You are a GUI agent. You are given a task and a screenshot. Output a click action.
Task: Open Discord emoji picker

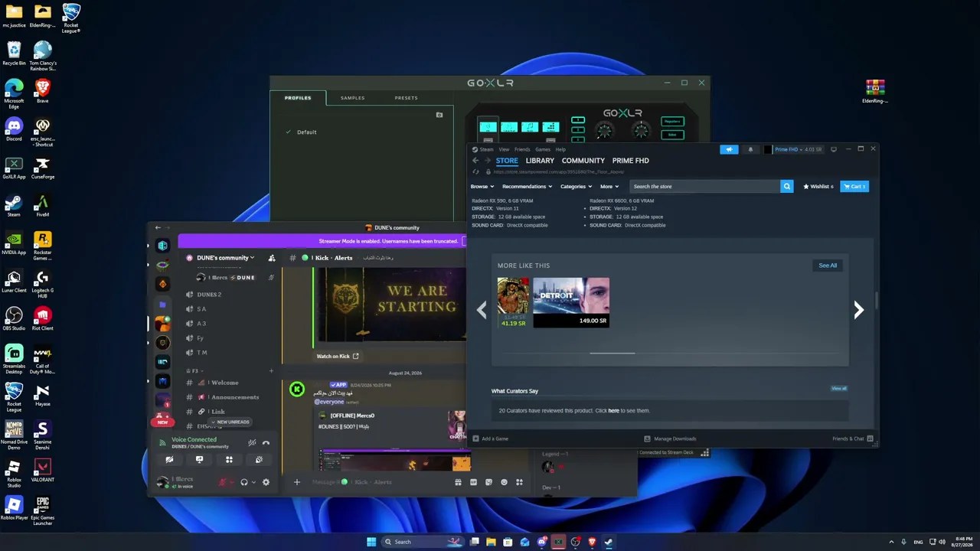504,482
